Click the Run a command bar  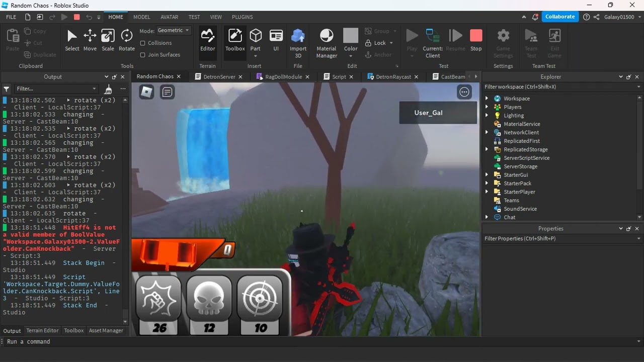[322, 341]
